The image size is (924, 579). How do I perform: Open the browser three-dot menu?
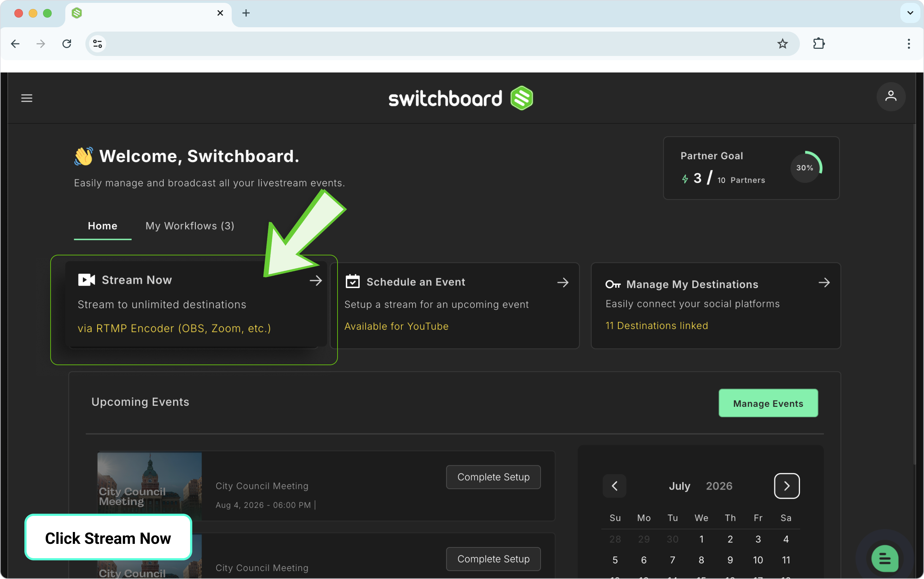[x=909, y=44]
